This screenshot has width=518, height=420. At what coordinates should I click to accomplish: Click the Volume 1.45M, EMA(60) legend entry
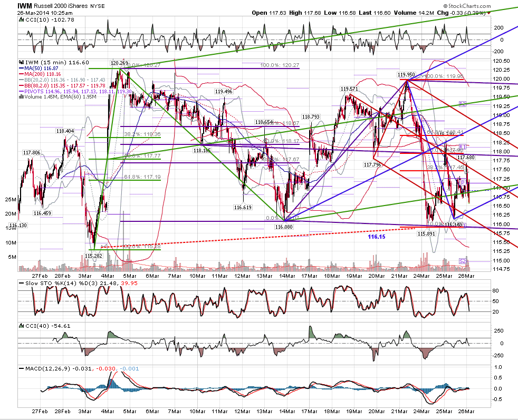click(x=58, y=96)
